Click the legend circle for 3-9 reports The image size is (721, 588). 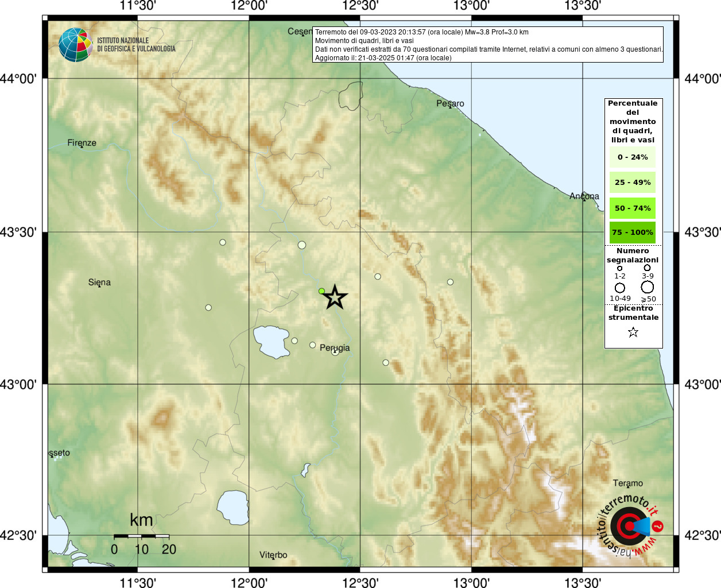[x=647, y=268]
